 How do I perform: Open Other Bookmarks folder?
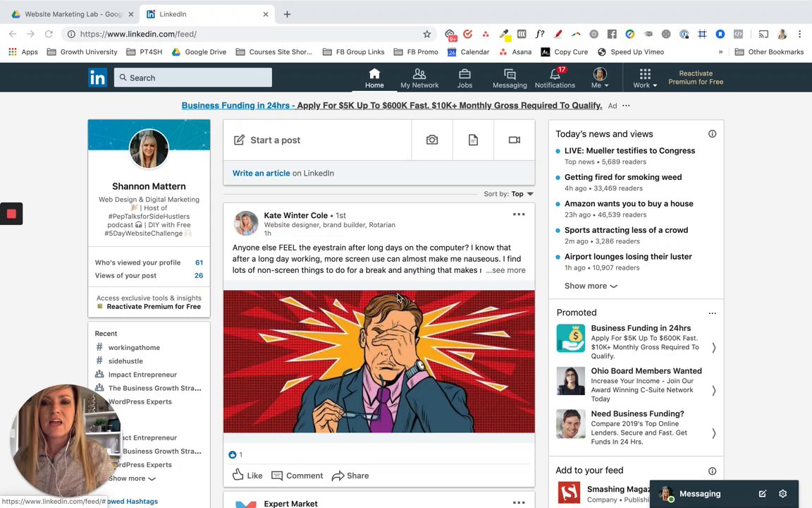click(x=769, y=52)
